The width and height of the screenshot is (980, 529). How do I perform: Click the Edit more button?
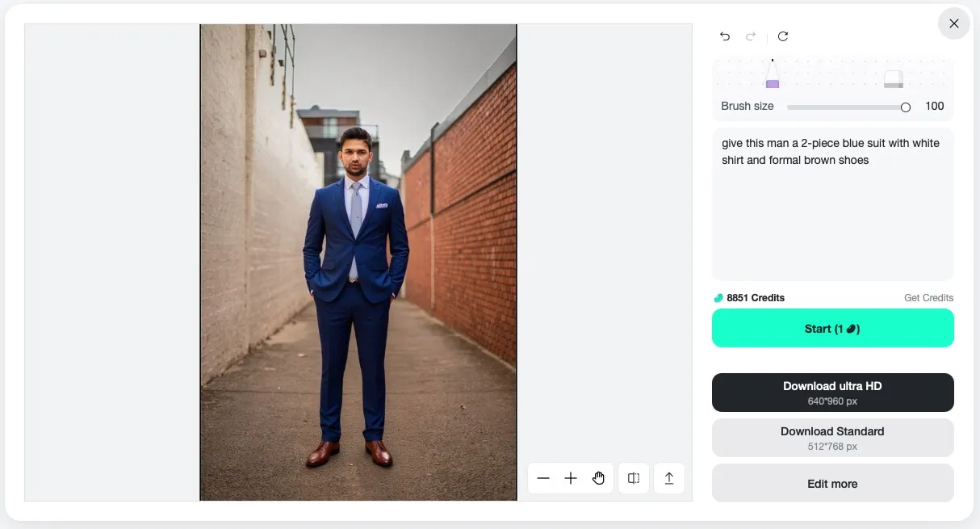832,484
